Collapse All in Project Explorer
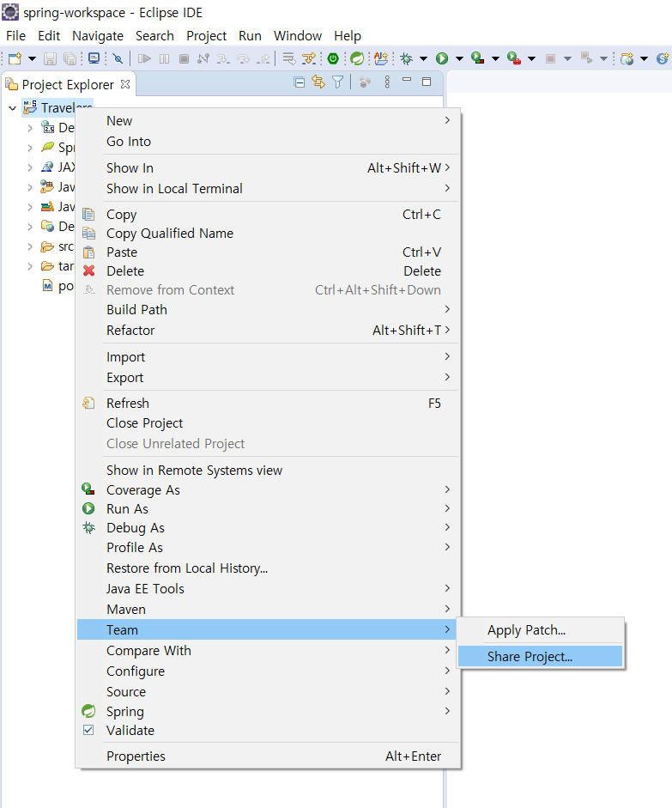672x808 pixels. (300, 82)
